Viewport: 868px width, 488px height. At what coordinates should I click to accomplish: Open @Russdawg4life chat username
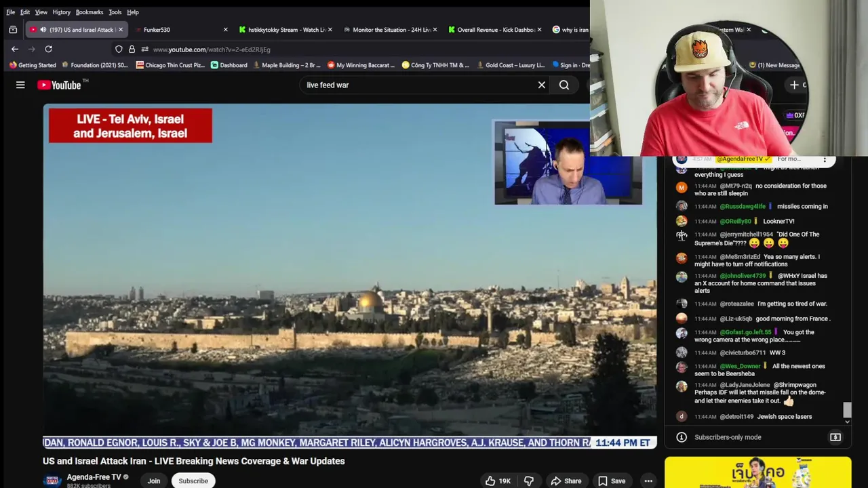[x=743, y=207]
